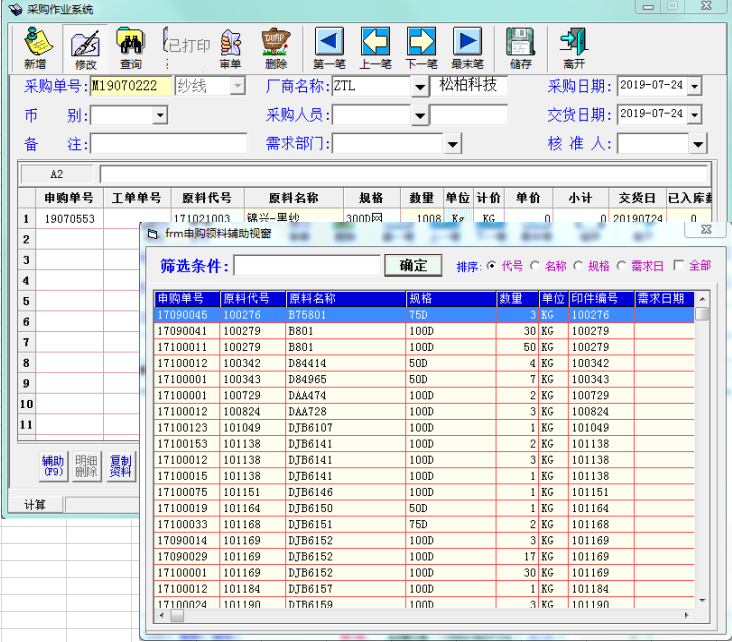Open the 核准人 approver dropdown
732x642 pixels.
(698, 144)
